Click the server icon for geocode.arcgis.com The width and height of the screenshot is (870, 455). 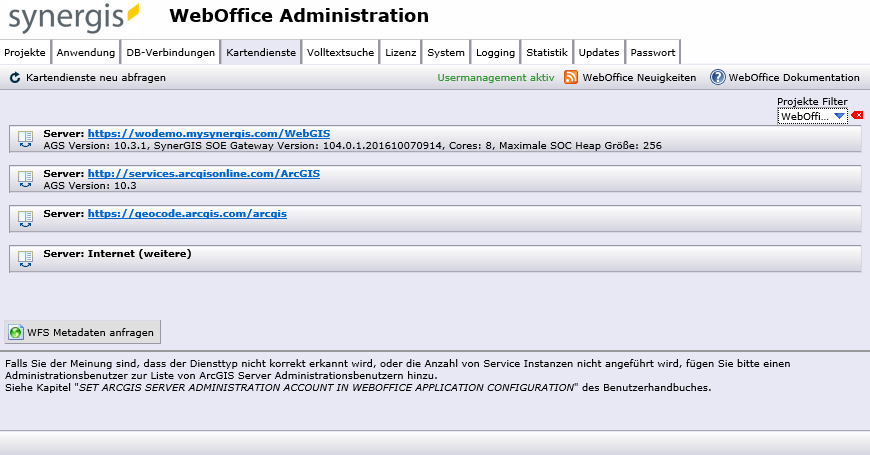(25, 219)
